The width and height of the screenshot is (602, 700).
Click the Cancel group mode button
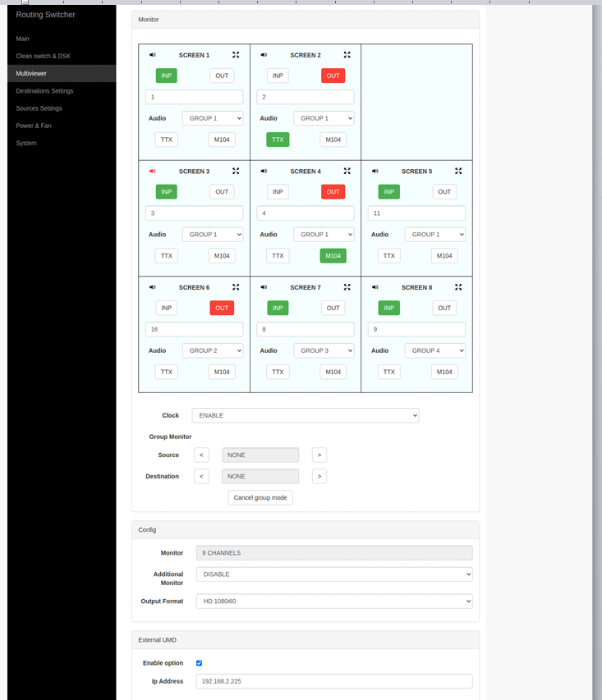click(x=260, y=497)
